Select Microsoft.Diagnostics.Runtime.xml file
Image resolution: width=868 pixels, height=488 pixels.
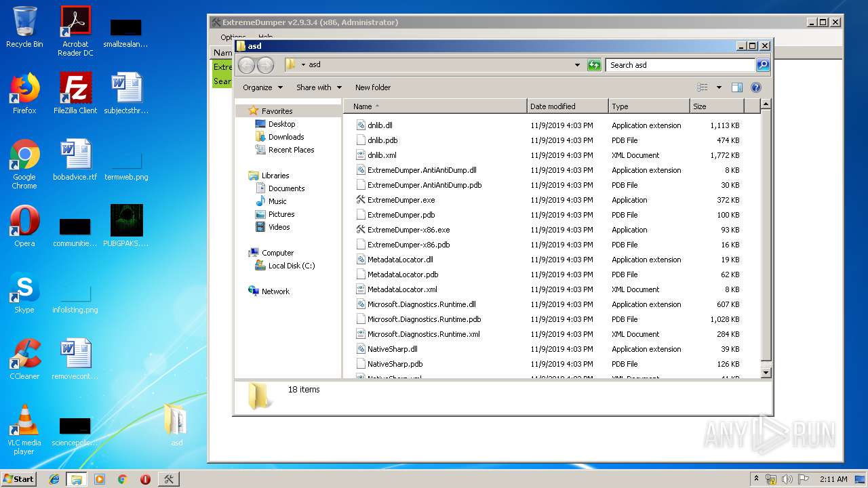[x=423, y=334]
